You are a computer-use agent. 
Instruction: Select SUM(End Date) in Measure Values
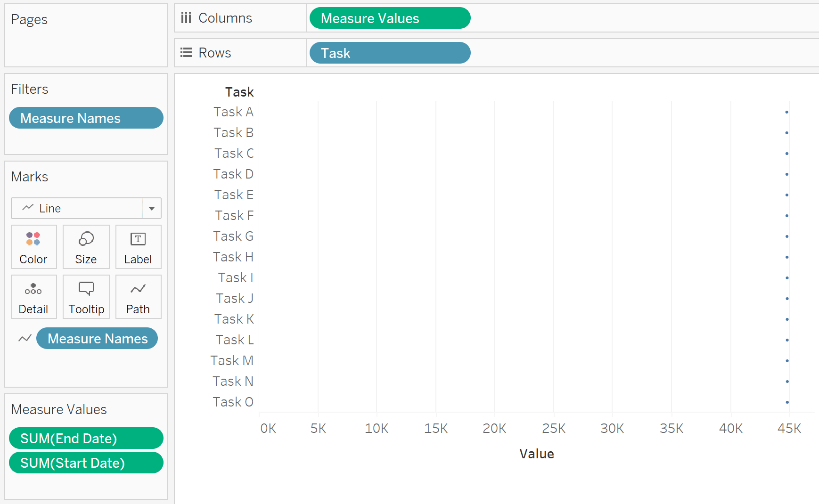[86, 438]
